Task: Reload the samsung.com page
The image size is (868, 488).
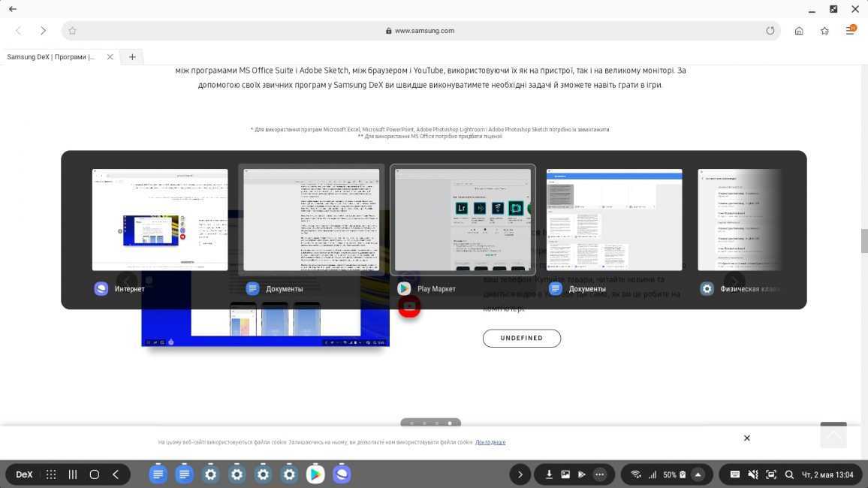Action: 770,31
